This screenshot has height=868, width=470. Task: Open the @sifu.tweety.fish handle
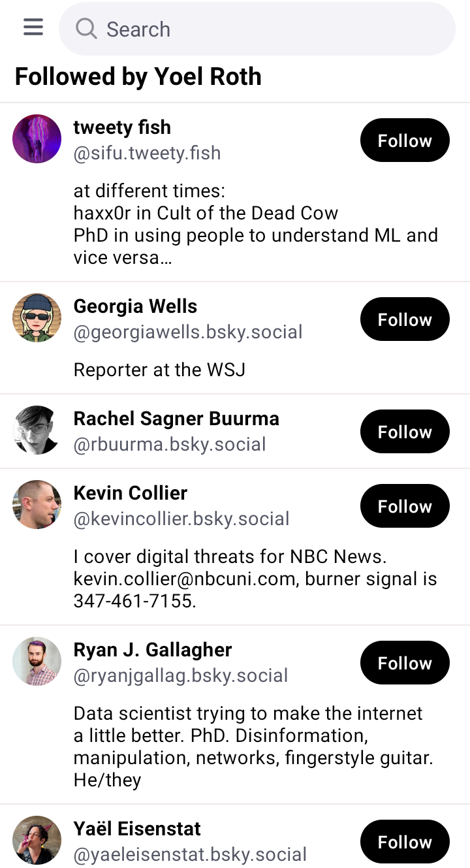[148, 153]
